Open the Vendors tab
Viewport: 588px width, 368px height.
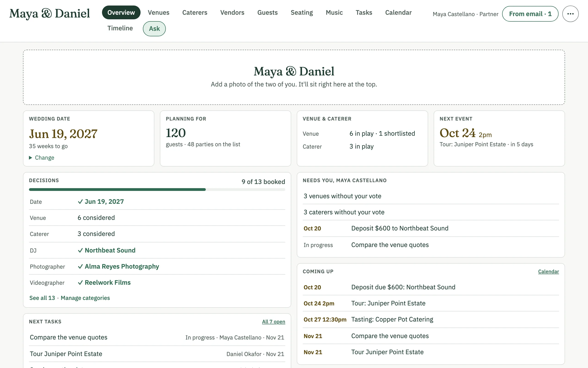click(x=232, y=12)
